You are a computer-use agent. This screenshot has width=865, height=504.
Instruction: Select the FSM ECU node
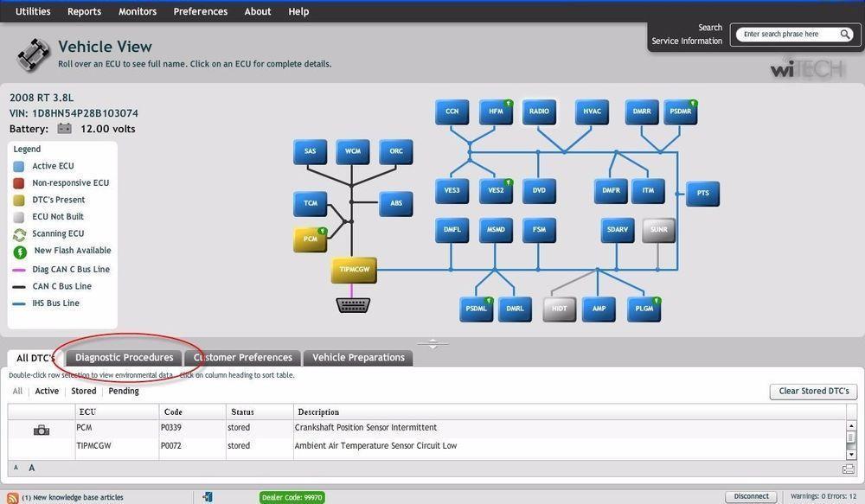(539, 230)
